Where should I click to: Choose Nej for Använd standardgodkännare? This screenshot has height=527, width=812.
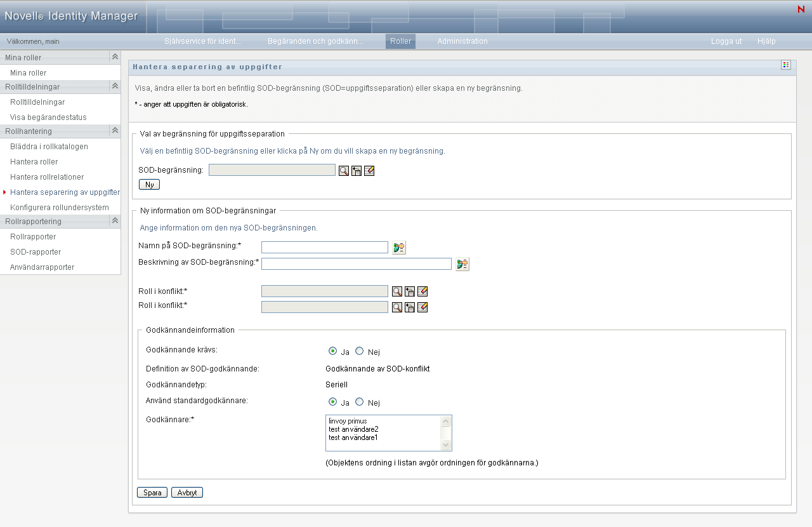[x=359, y=402]
